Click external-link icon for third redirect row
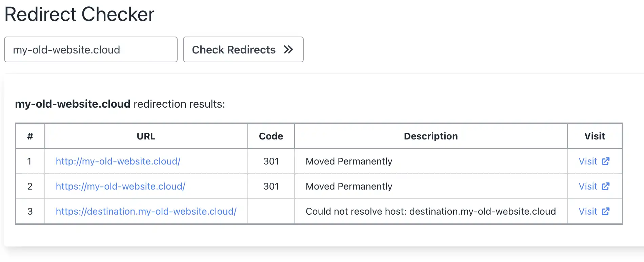This screenshot has width=644, height=262. tap(606, 211)
